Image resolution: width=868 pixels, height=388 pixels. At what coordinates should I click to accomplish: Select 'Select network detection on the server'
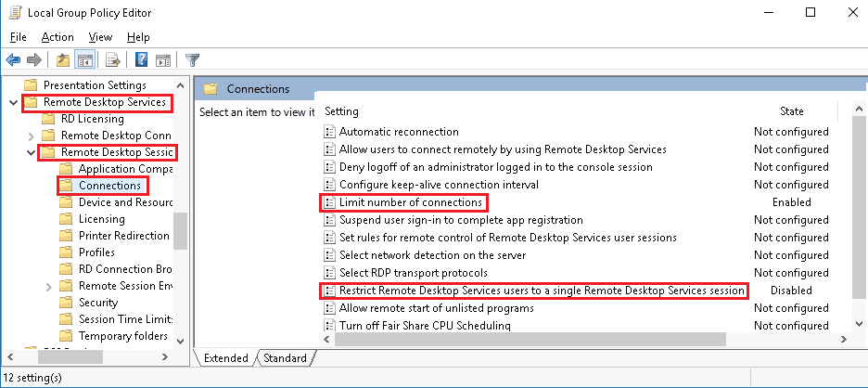point(432,255)
